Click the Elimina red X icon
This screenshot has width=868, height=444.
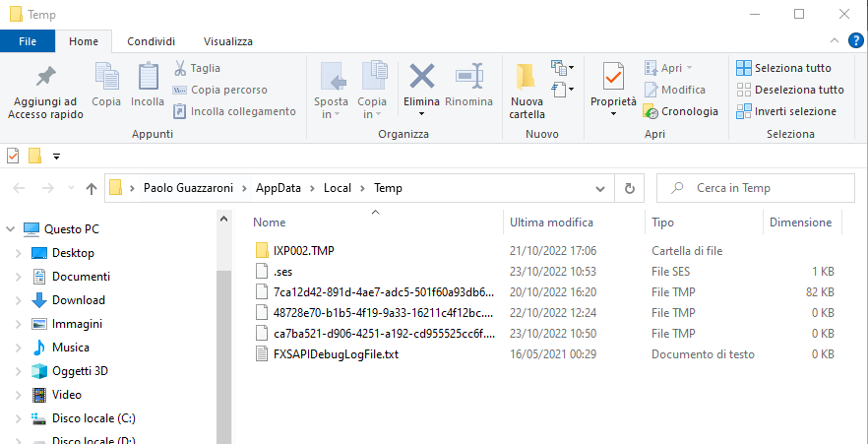[x=421, y=76]
